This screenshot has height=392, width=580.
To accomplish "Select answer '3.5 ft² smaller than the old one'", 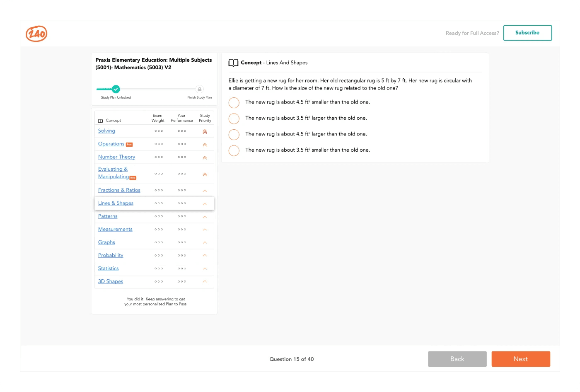I will (x=234, y=150).
